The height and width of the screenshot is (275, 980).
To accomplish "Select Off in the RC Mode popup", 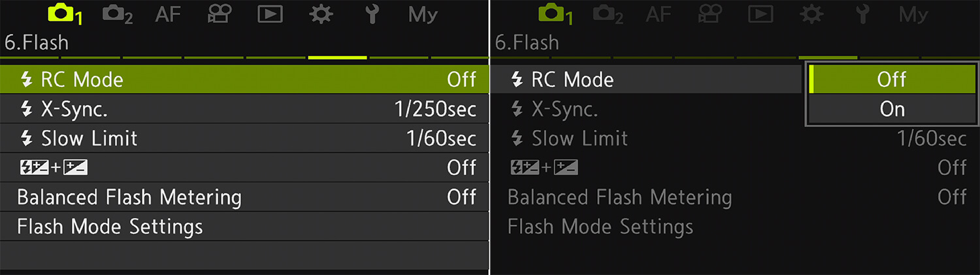I will [x=891, y=79].
